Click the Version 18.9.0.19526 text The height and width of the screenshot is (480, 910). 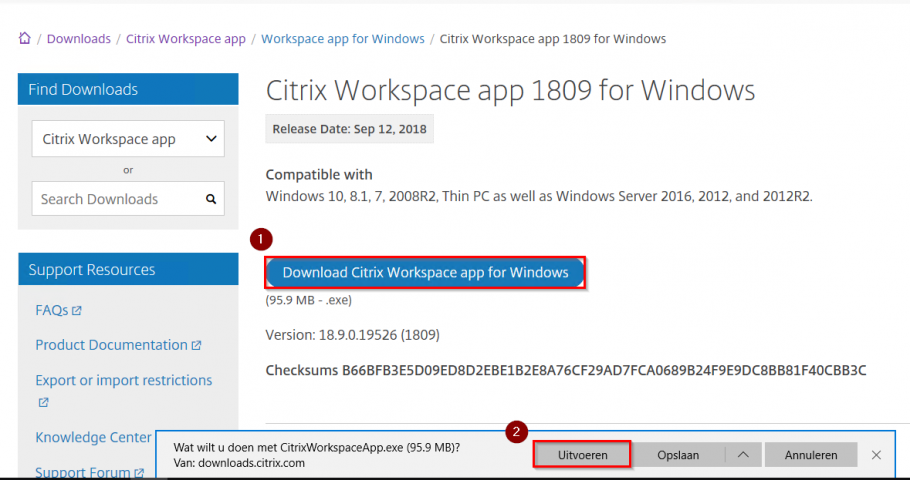point(352,335)
